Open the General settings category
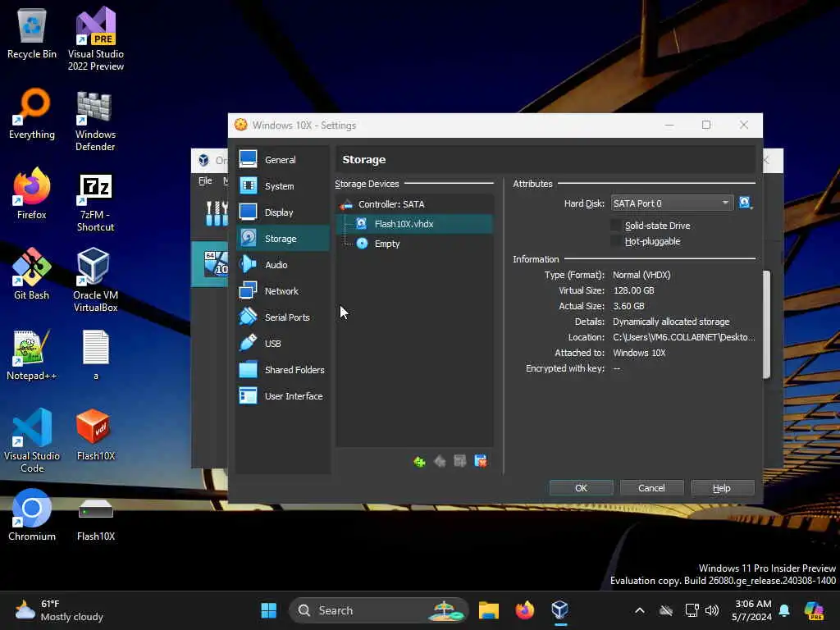 coord(283,160)
